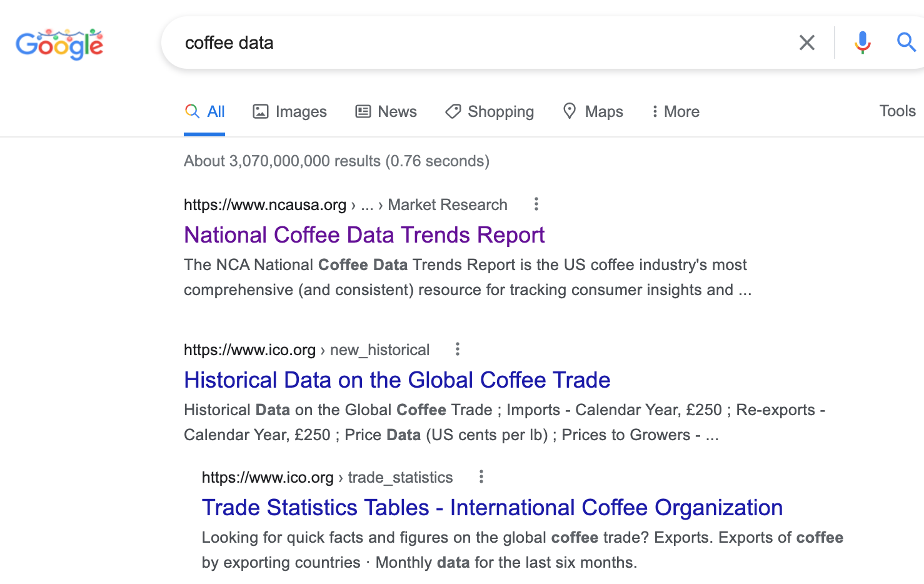The width and height of the screenshot is (924, 584).
Task: Open Historical Data on the Global Coffee Trade
Action: [397, 380]
